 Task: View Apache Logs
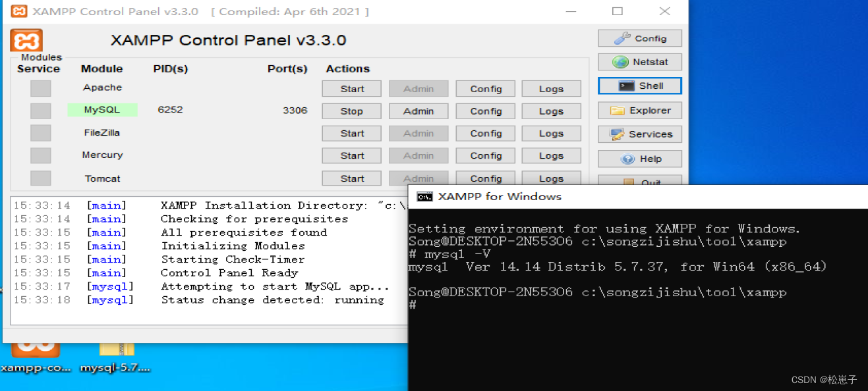click(551, 89)
